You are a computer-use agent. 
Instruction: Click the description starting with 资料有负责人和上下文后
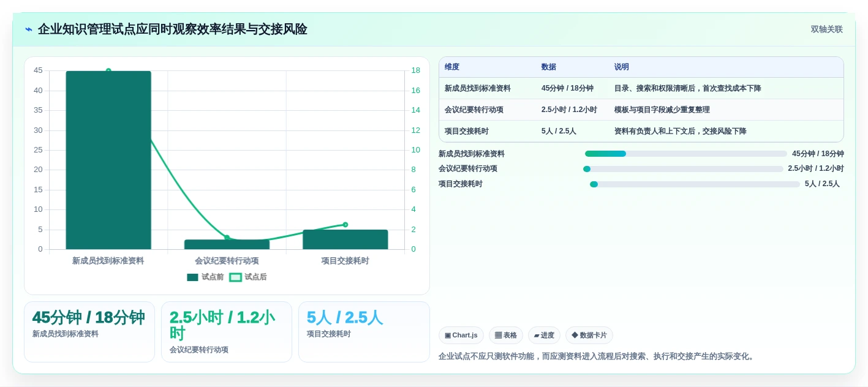(680, 131)
